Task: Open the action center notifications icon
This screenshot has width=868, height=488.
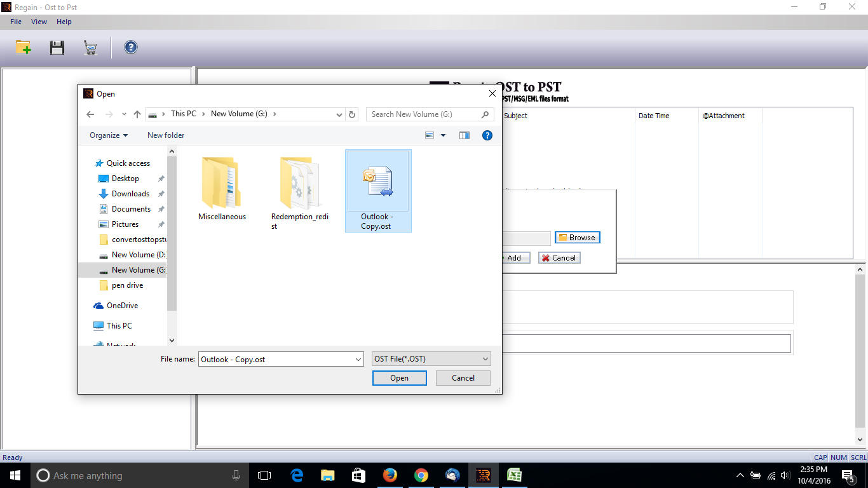Action: pyautogui.click(x=848, y=475)
